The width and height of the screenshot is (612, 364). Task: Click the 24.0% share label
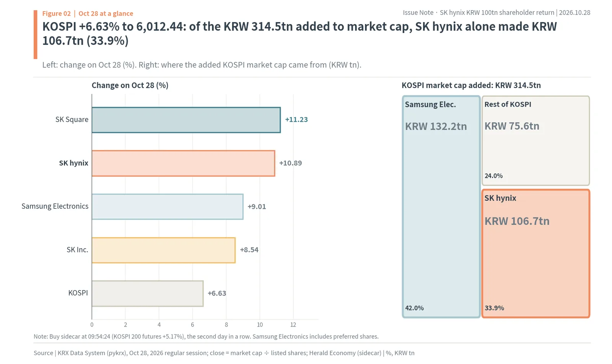click(493, 176)
